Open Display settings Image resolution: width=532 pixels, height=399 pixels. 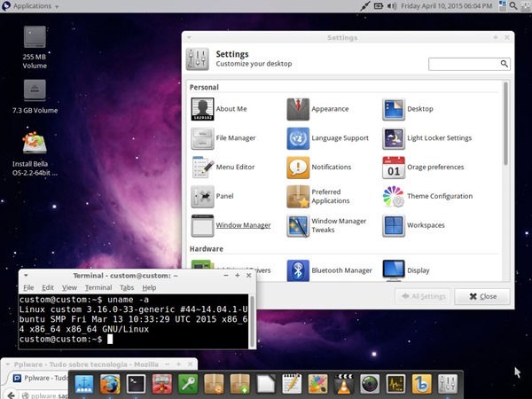406,270
